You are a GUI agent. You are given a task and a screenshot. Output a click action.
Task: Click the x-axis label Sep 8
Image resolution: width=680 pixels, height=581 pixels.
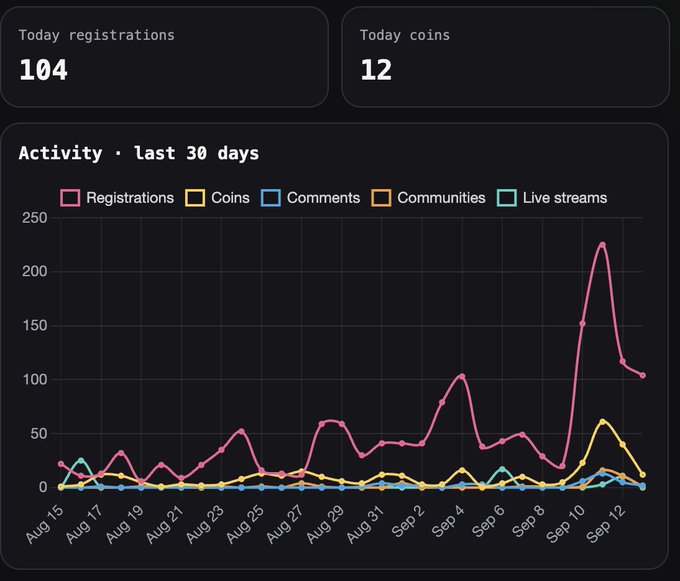point(529,522)
